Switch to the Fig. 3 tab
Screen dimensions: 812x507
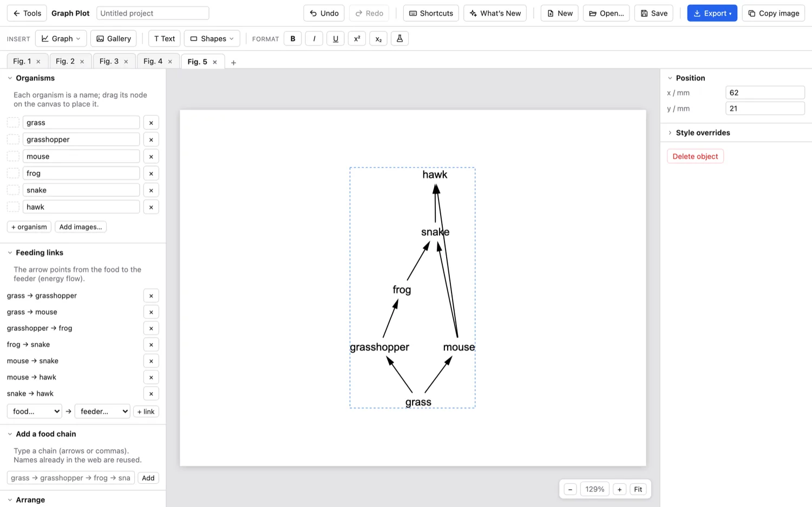pos(109,61)
